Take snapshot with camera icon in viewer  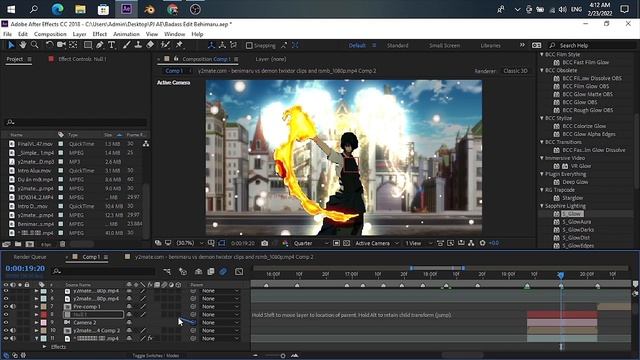click(x=264, y=243)
